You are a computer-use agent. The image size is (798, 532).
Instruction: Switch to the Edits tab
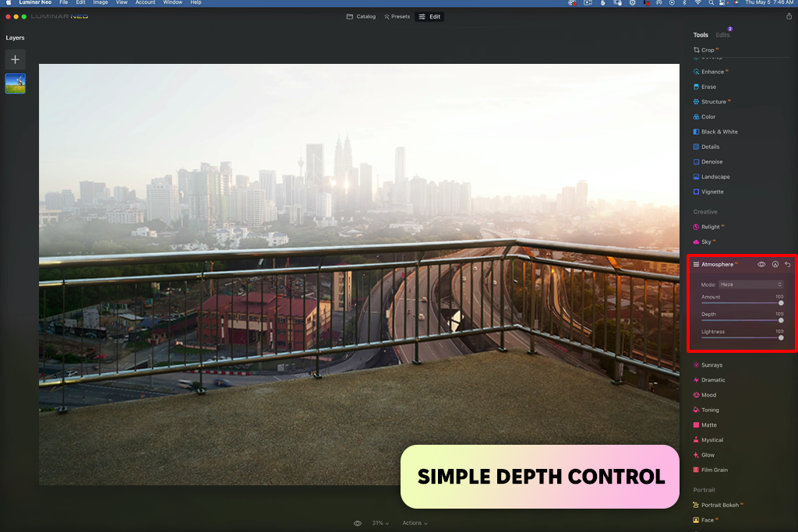tap(722, 35)
